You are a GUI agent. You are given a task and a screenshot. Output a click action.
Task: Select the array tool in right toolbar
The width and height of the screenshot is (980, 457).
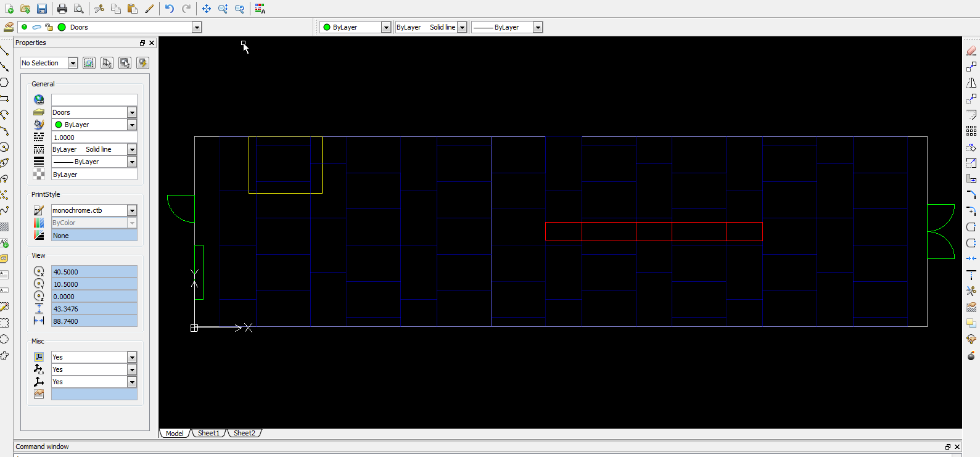(971, 131)
